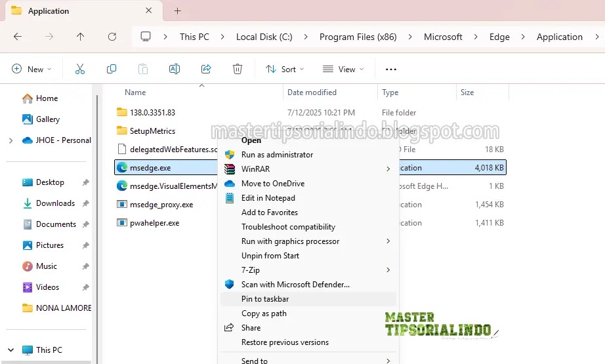Choose Run as administrator
Viewport: 605px width, 364px height.
pyautogui.click(x=308, y=155)
